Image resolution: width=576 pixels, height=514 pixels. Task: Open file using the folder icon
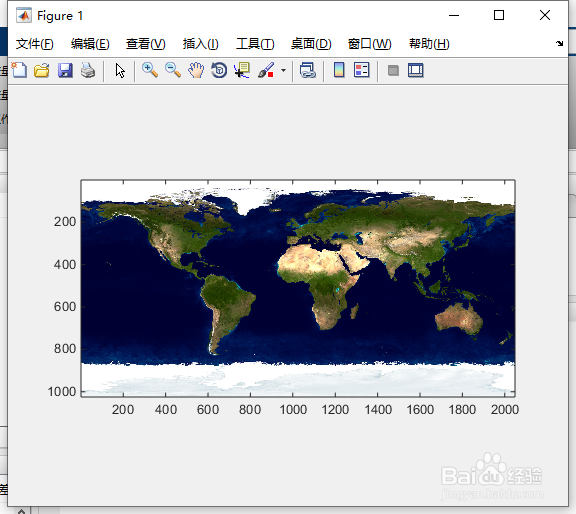[42, 70]
